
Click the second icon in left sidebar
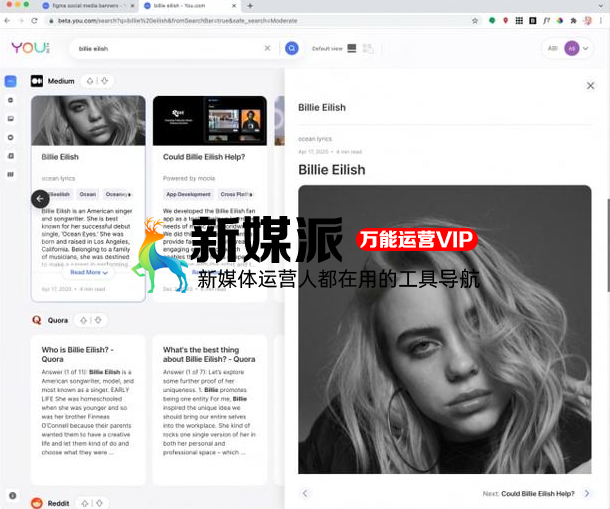[x=11, y=100]
